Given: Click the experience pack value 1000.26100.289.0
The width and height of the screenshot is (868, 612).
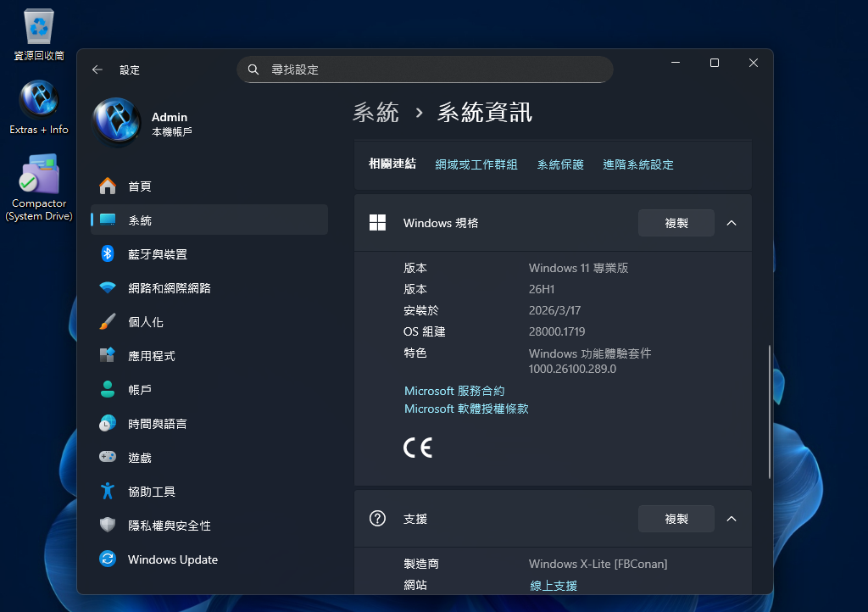Looking at the screenshot, I should [572, 369].
